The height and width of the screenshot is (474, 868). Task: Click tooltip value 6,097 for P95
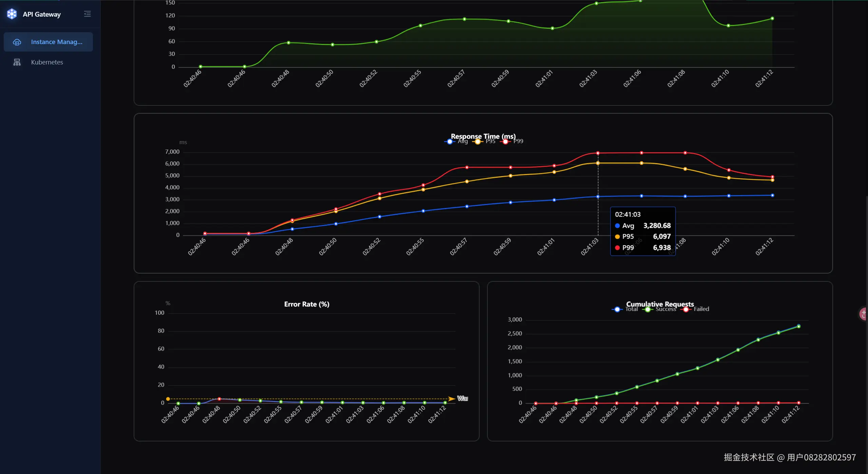click(x=662, y=237)
